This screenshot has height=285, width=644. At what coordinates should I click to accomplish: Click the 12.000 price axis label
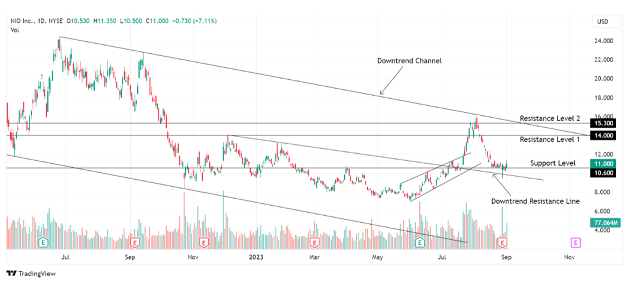coord(604,154)
